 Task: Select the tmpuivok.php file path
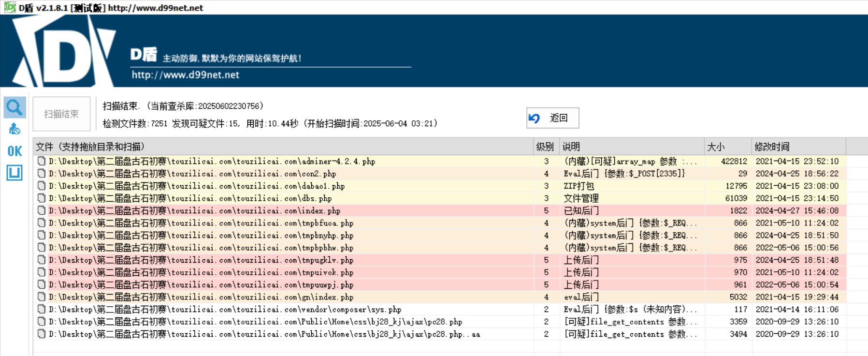(x=201, y=272)
